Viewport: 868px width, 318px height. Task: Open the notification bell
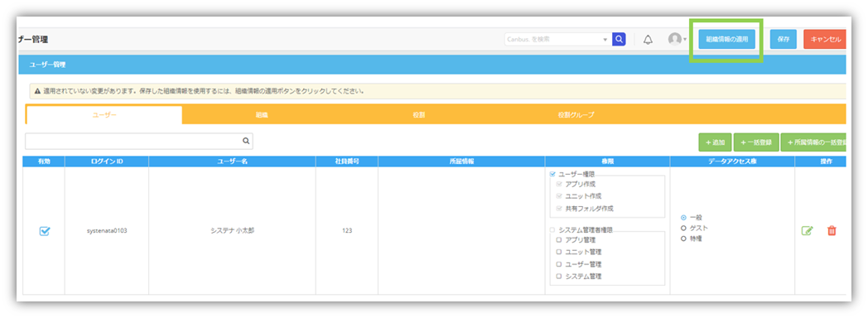click(648, 39)
